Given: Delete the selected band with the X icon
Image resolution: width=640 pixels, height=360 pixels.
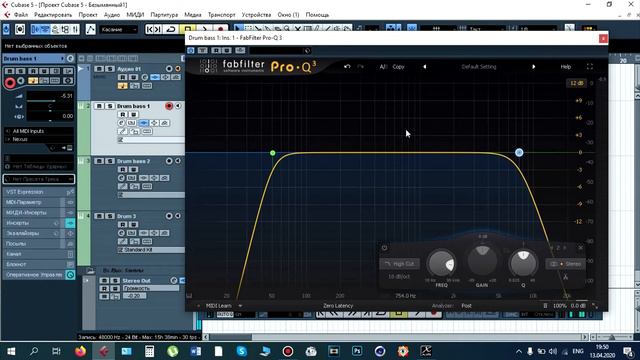Looking at the screenshot, I should (581, 248).
